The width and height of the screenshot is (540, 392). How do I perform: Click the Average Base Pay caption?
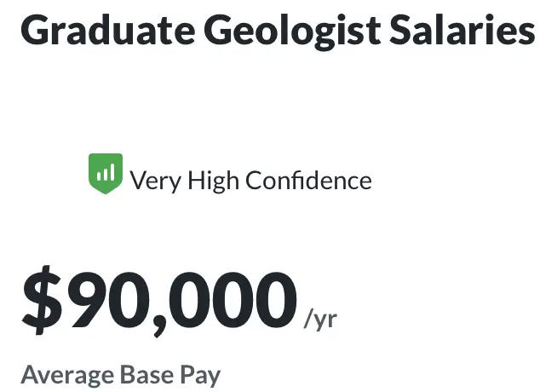click(121, 375)
